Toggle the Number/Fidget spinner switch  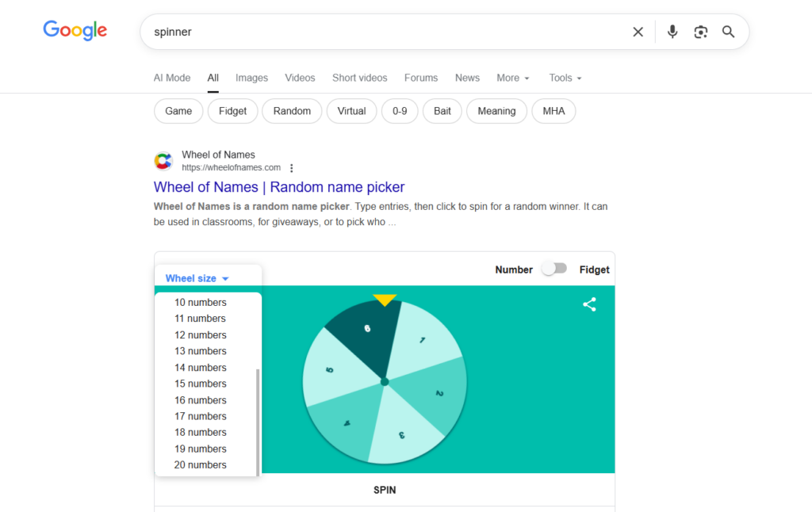554,269
